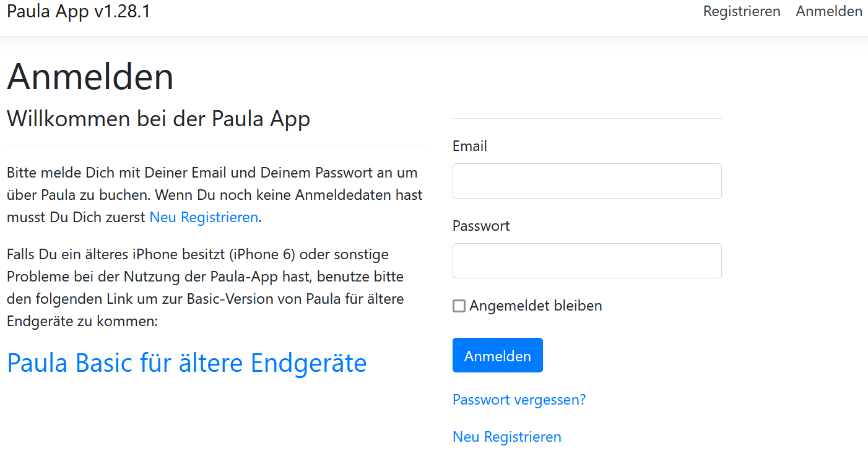868x451 pixels.
Task: Open the Neu Registrieren link below the form
Action: pyautogui.click(x=506, y=437)
